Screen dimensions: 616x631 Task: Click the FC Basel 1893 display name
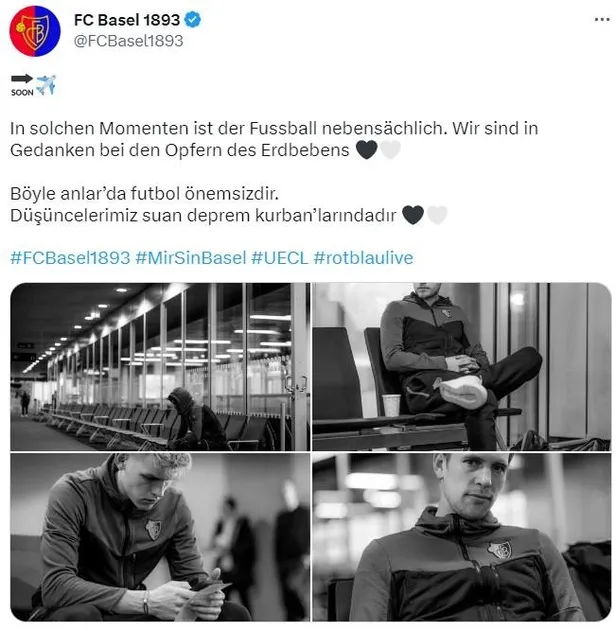[127, 20]
